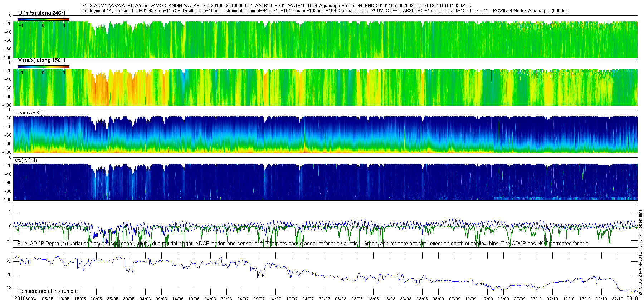Viewport: 644px width, 304px height.
Task: Click the 15/05 date tick label
Action: 80,299
